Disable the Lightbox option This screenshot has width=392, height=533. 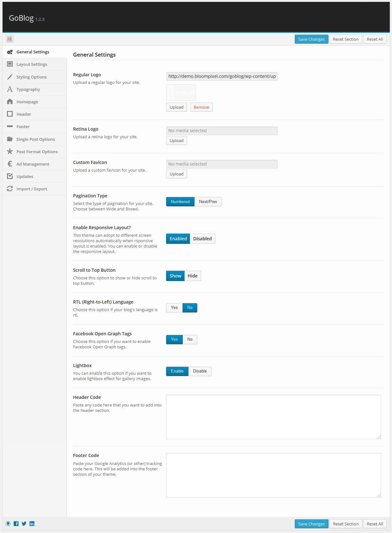point(200,371)
